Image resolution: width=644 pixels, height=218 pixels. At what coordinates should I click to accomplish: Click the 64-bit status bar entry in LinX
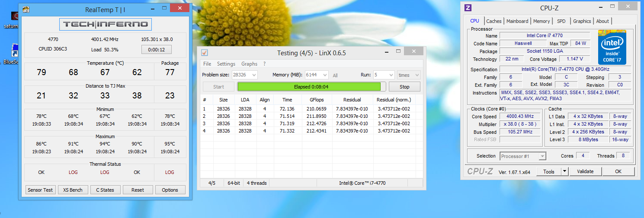(234, 183)
